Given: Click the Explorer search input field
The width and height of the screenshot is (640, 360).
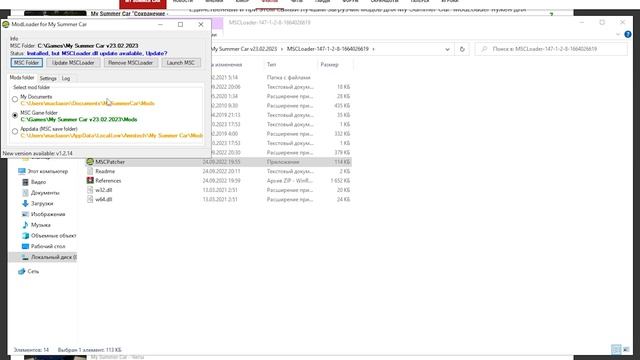Looking at the screenshot, I should [x=551, y=49].
